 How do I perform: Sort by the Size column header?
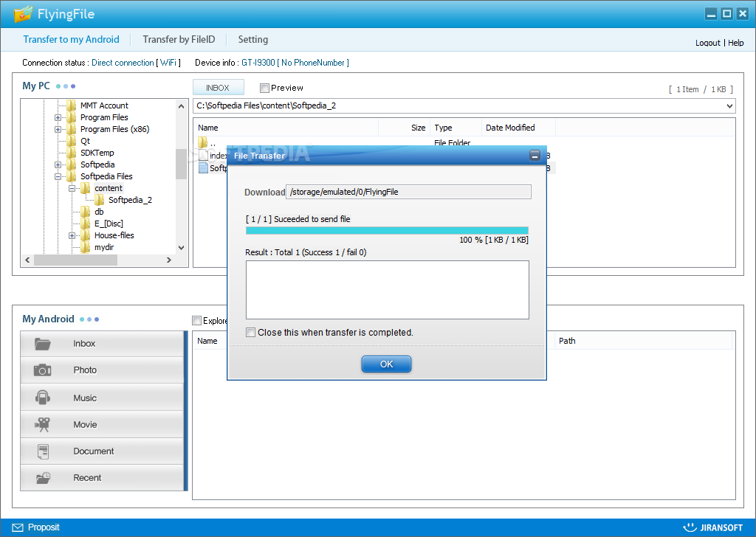[404, 128]
